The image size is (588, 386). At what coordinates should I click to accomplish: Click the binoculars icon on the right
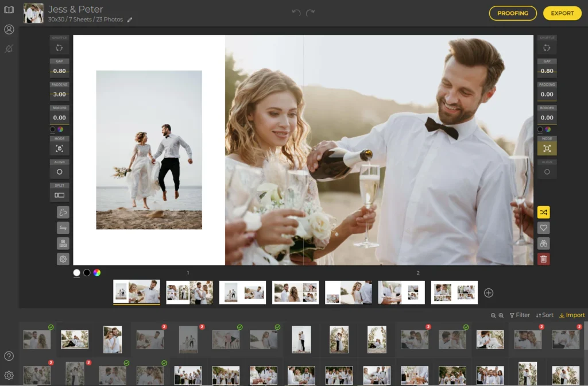click(x=543, y=244)
